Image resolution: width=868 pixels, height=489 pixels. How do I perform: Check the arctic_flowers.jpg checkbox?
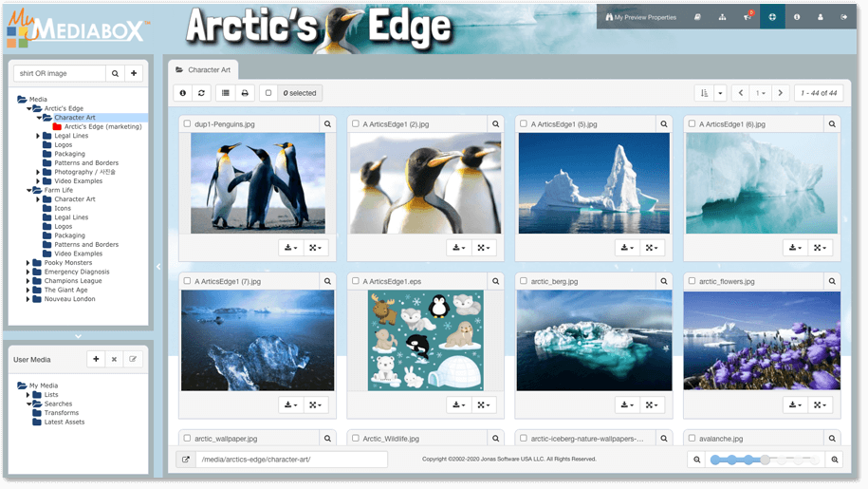pyautogui.click(x=692, y=281)
